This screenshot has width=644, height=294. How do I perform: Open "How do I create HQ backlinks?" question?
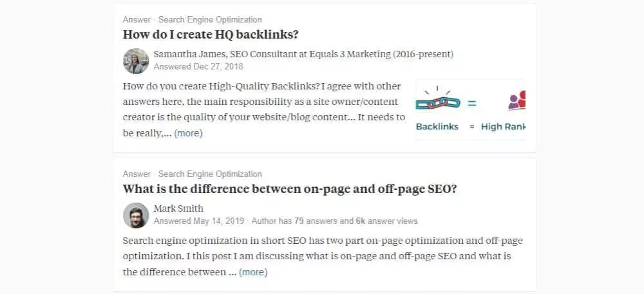click(211, 35)
